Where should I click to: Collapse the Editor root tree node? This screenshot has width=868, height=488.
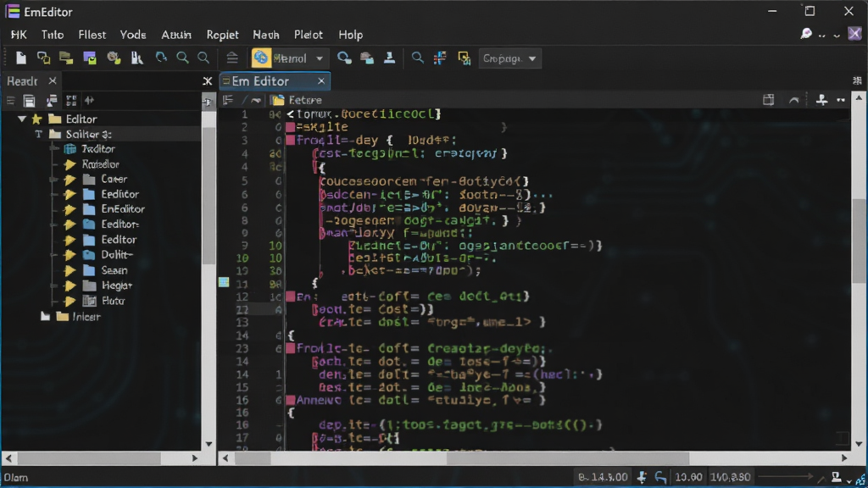(x=21, y=119)
